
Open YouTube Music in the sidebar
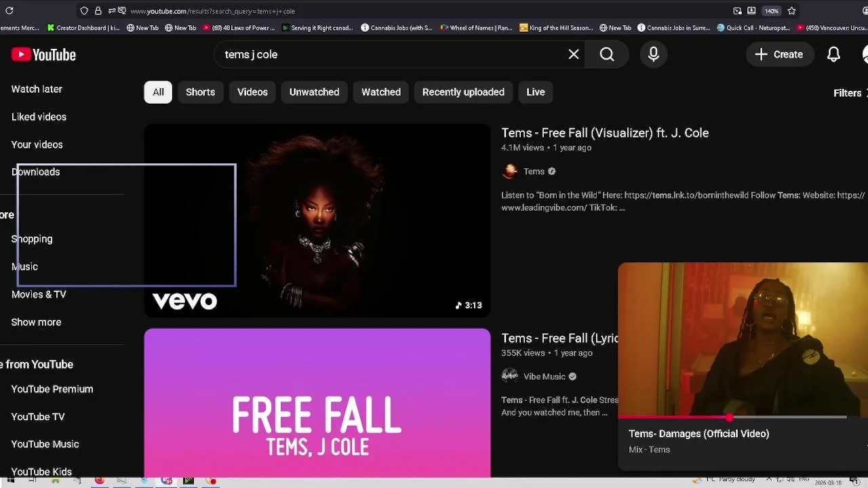45,444
